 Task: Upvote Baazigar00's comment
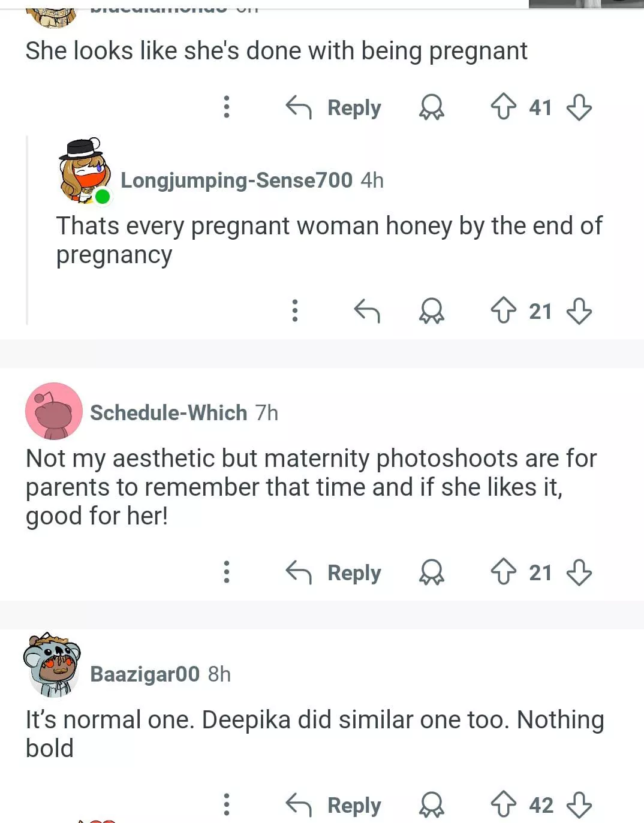pos(503,804)
